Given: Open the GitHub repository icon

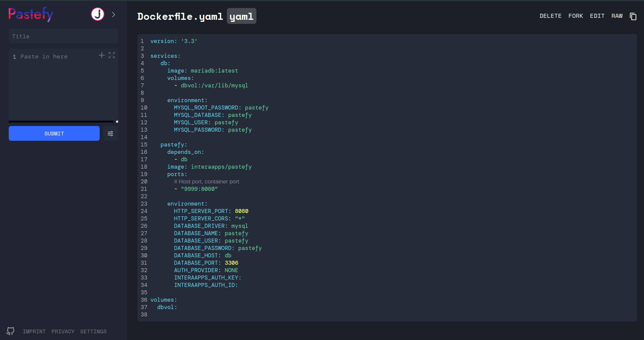Looking at the screenshot, I should tap(11, 331).
